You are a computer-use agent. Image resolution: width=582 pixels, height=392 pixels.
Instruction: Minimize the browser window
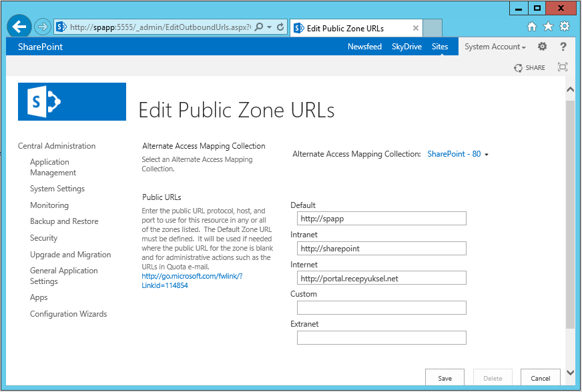click(x=519, y=8)
